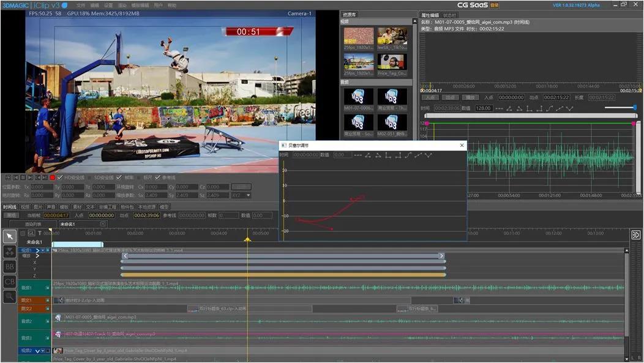
Task: Toggle the 参考线 guide line checkbox
Action: coord(158,178)
